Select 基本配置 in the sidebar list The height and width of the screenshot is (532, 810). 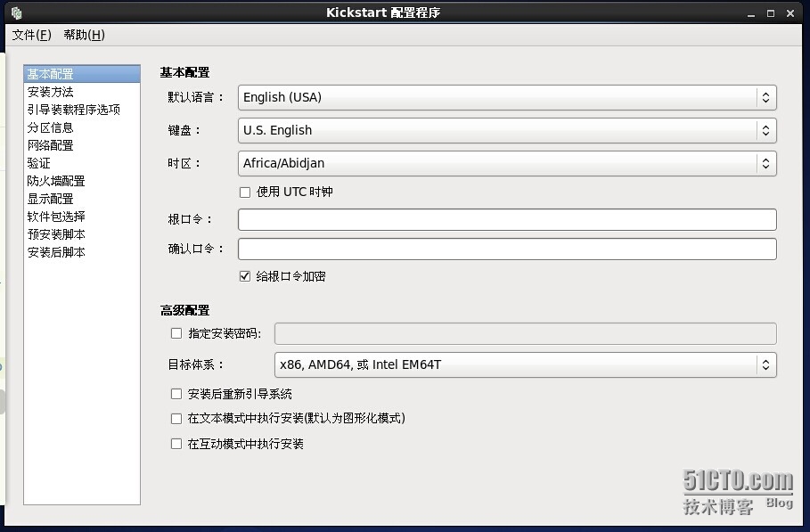(x=82, y=74)
